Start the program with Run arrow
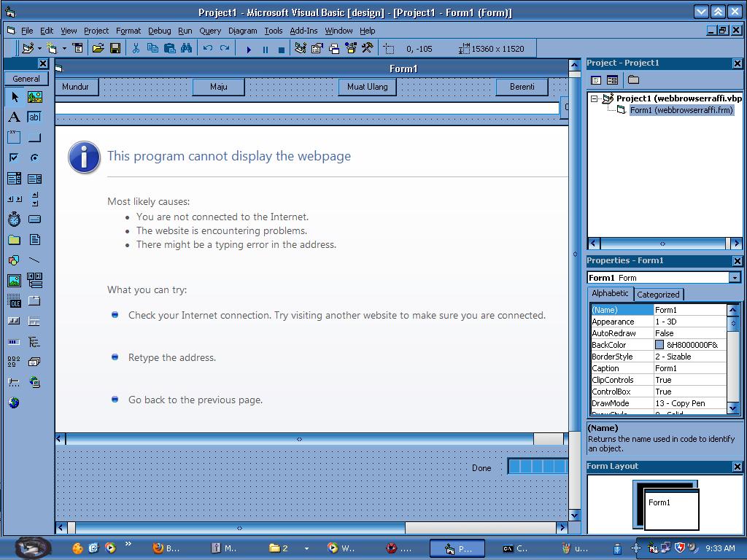 (248, 49)
